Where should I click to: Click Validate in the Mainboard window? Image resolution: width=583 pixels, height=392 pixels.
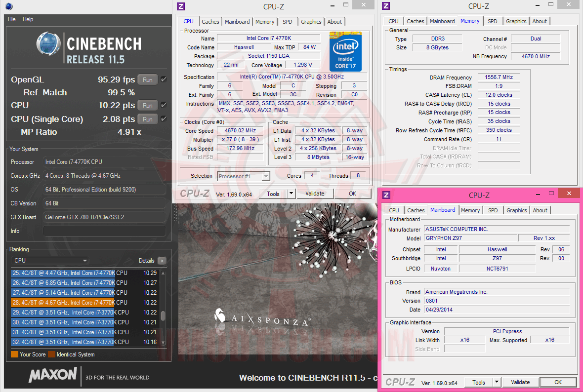pos(520,382)
